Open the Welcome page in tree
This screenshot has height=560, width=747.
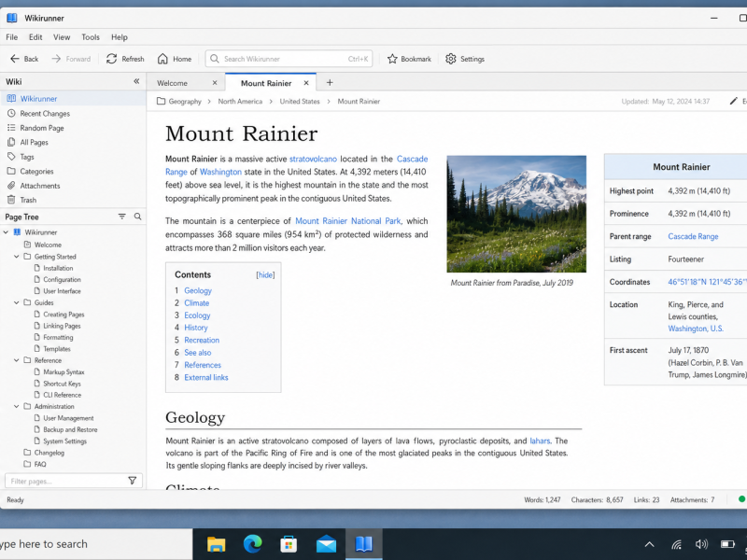click(x=43, y=245)
